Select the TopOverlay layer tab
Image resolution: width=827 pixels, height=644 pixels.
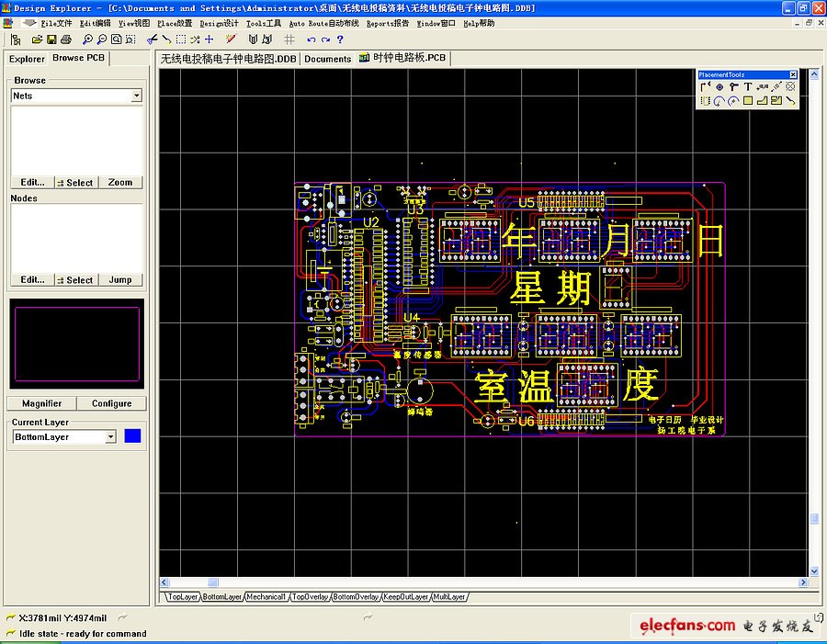coord(311,597)
